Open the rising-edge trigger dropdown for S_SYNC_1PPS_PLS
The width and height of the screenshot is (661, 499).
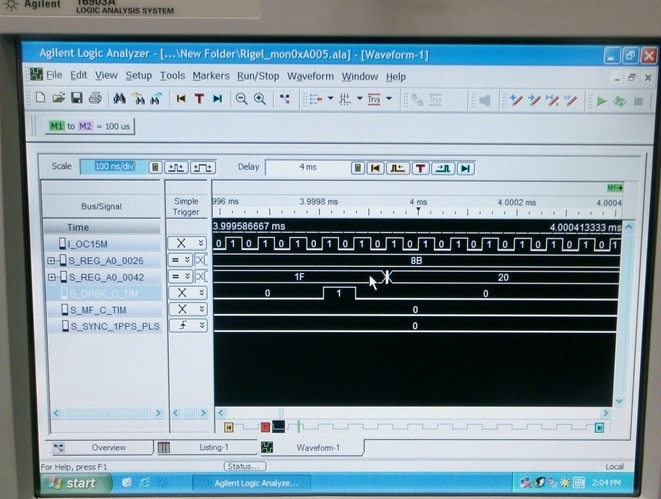point(202,325)
